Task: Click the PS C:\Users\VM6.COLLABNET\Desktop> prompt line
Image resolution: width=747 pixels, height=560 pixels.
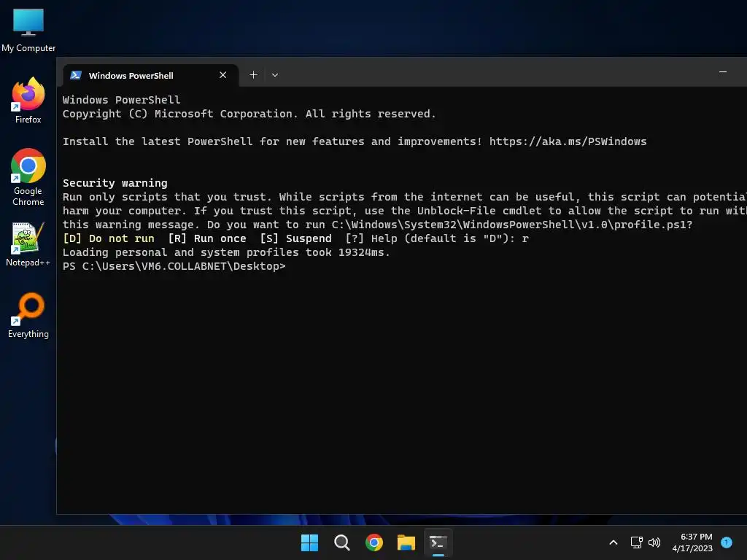Action: (x=174, y=266)
